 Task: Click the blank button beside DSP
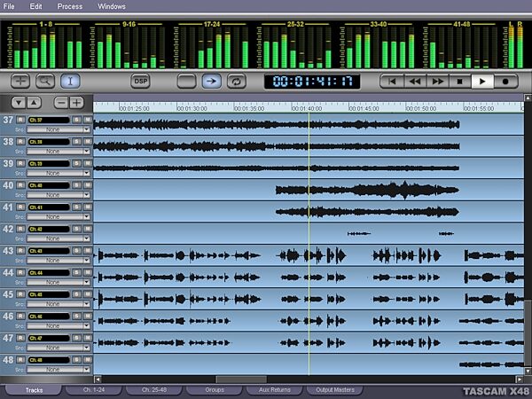point(186,82)
